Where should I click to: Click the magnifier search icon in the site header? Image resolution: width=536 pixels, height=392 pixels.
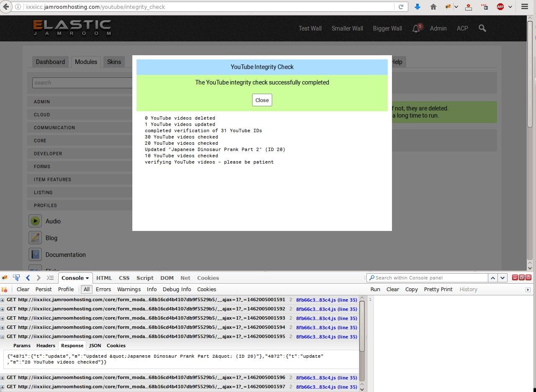[482, 28]
